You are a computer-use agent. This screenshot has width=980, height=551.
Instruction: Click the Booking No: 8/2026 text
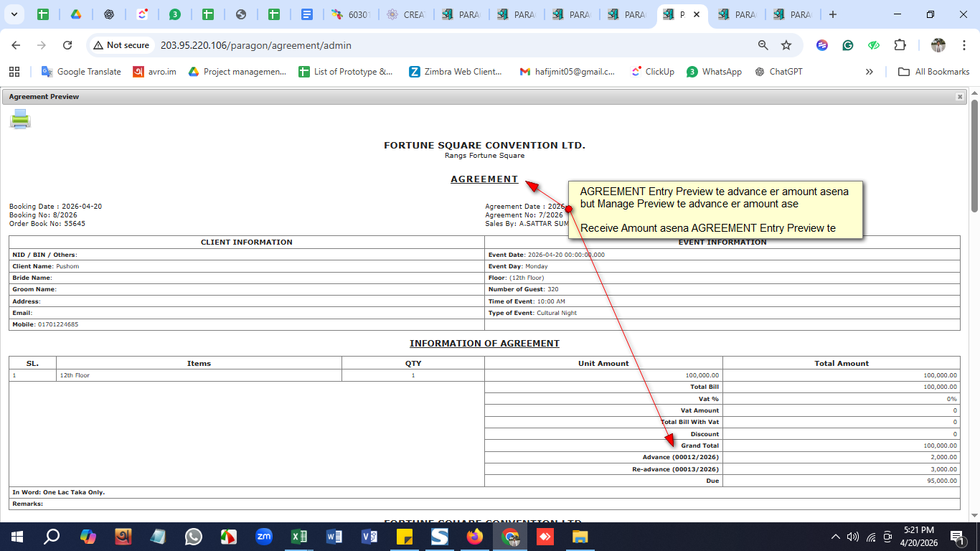pyautogui.click(x=43, y=215)
